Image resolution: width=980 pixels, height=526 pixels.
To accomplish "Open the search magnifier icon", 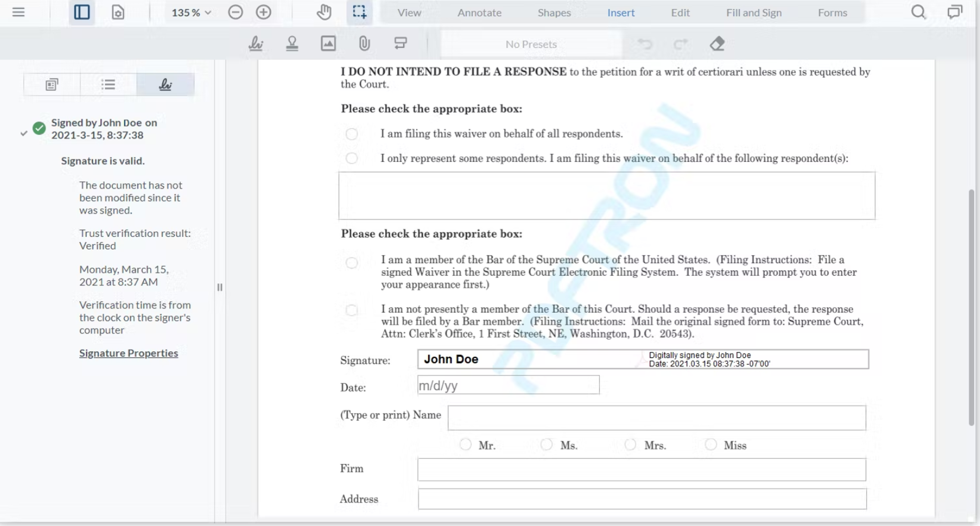I will click(x=918, y=12).
